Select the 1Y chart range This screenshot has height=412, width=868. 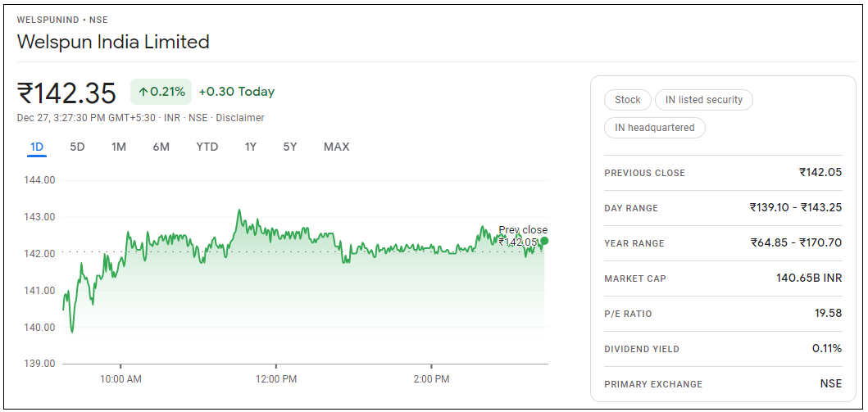pyautogui.click(x=251, y=147)
